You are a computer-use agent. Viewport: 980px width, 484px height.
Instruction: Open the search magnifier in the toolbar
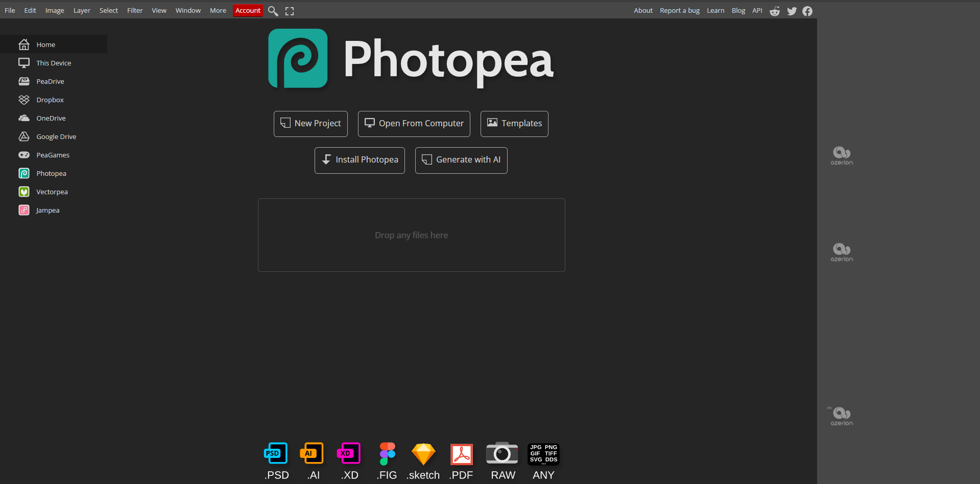pyautogui.click(x=273, y=10)
